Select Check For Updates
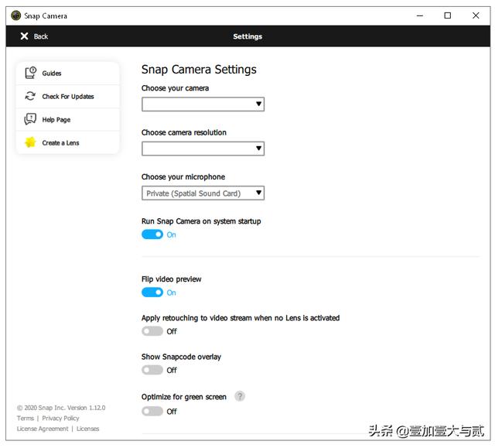Viewport: 495px width, 448px height. (67, 96)
